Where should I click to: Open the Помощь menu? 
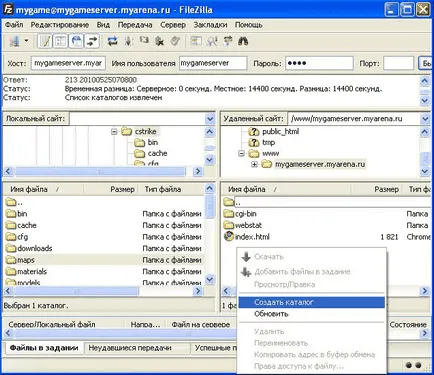point(249,25)
